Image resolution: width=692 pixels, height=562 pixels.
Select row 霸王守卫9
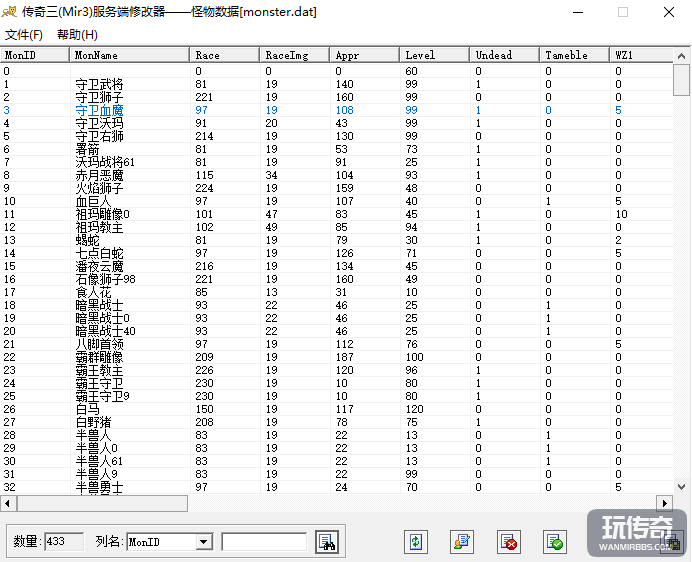pos(336,396)
